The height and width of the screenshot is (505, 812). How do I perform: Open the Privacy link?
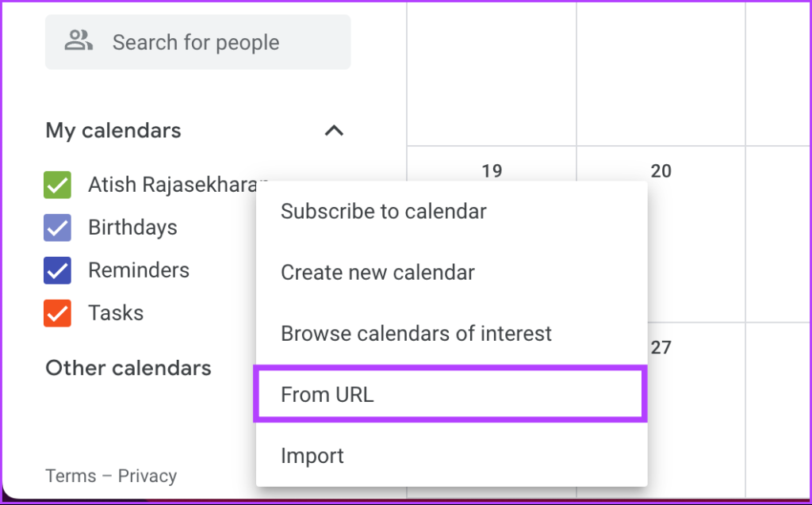pos(147,476)
